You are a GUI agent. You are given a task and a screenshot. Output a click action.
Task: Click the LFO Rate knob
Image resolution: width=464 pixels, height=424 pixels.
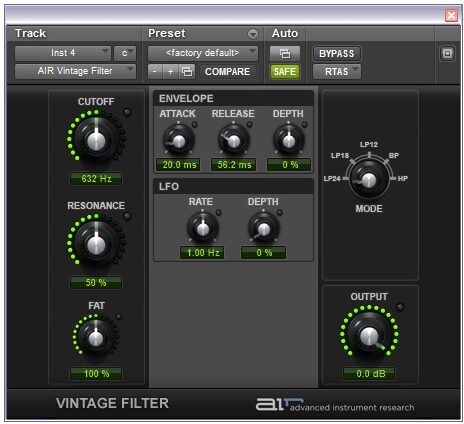coord(203,228)
